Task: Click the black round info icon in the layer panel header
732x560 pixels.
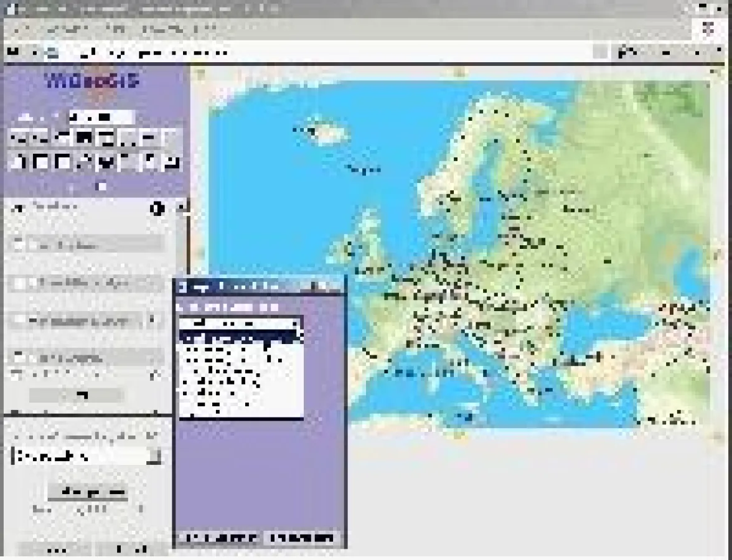Action: coord(157,209)
